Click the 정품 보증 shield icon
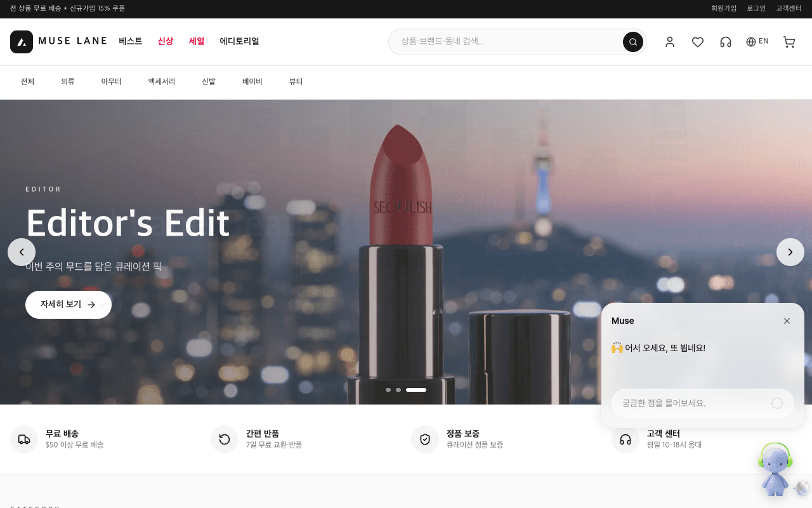The width and height of the screenshot is (812, 508). (425, 439)
